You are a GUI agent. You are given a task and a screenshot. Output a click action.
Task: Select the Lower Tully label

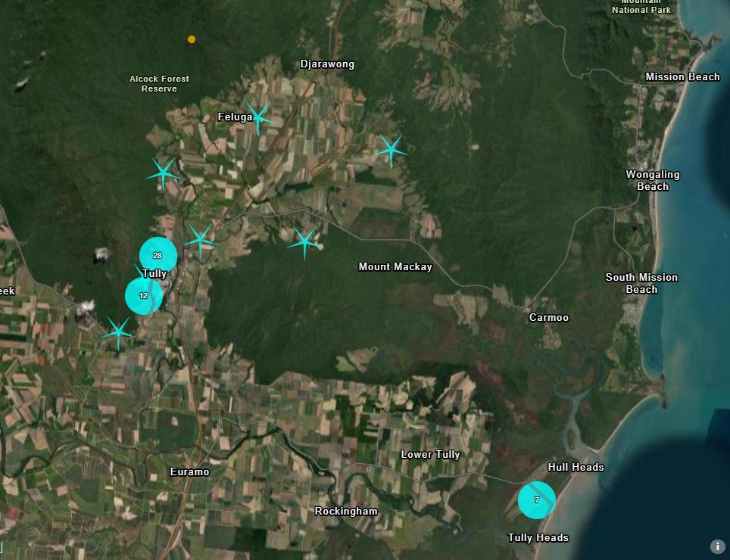(430, 454)
